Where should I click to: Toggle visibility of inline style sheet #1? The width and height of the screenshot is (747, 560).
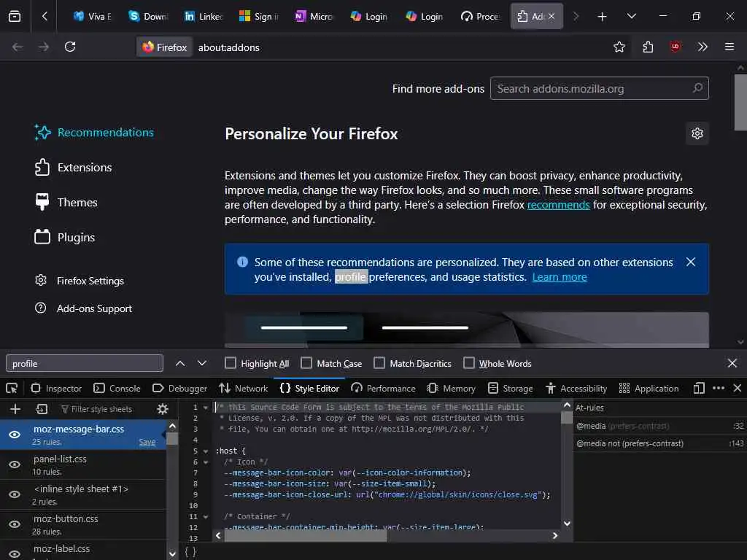(x=15, y=494)
